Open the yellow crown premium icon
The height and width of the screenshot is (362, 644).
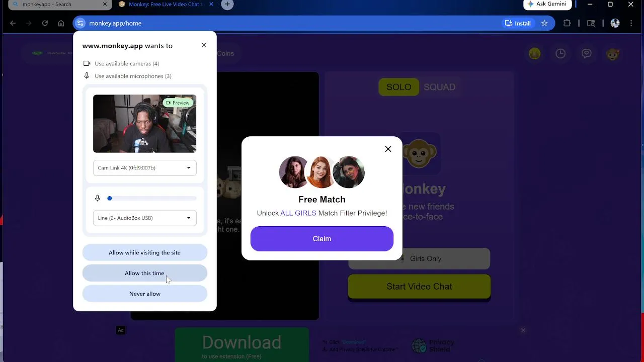[534, 53]
